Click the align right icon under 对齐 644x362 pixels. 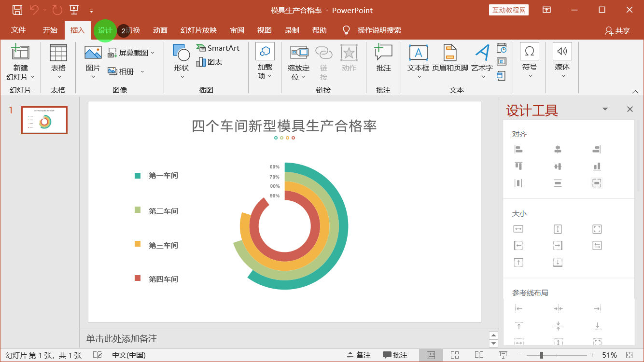click(597, 150)
